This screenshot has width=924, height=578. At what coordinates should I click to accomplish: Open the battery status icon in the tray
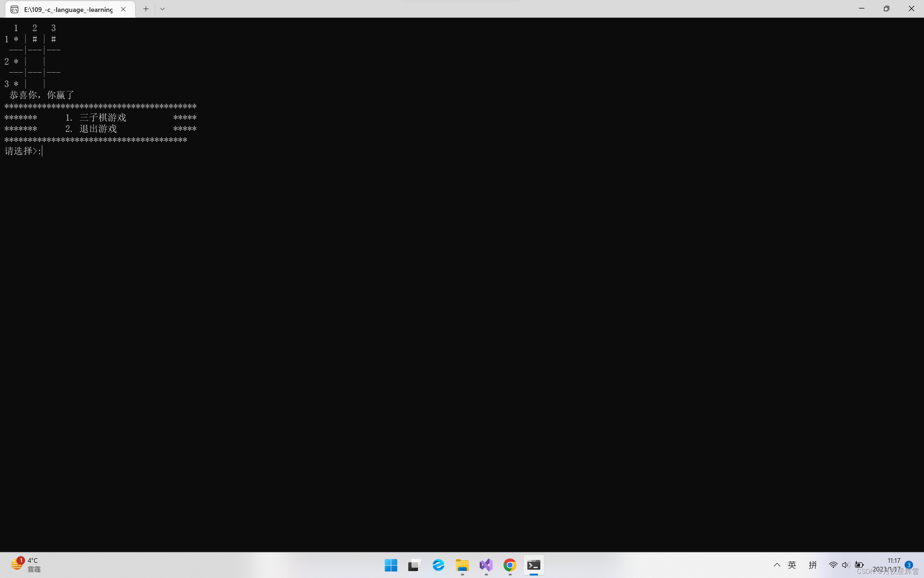pyautogui.click(x=859, y=565)
